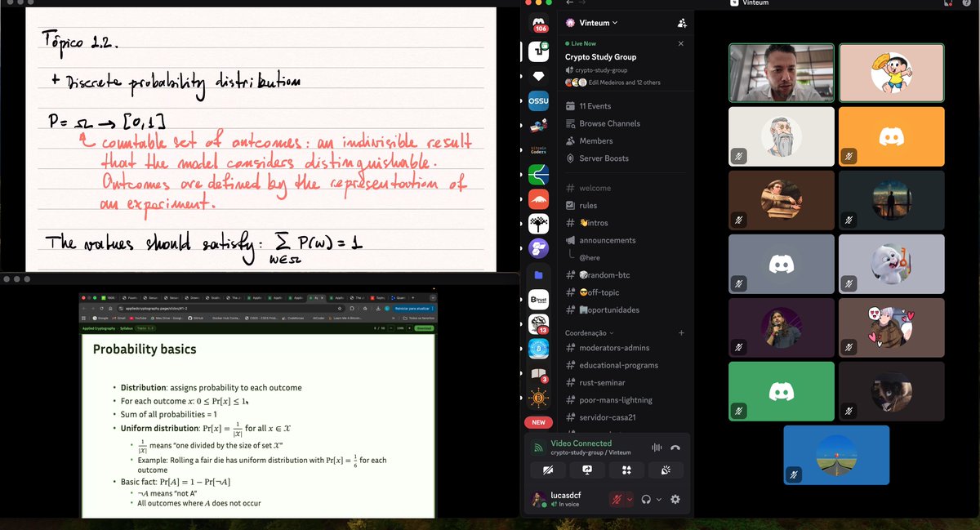The width and height of the screenshot is (980, 530).
Task: Click the video call back arrow
Action: click(x=569, y=3)
